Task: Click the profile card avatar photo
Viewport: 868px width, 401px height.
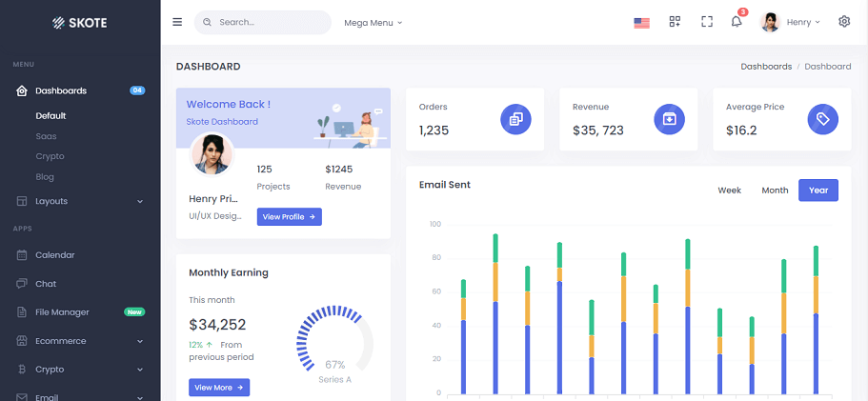Action: (x=212, y=154)
